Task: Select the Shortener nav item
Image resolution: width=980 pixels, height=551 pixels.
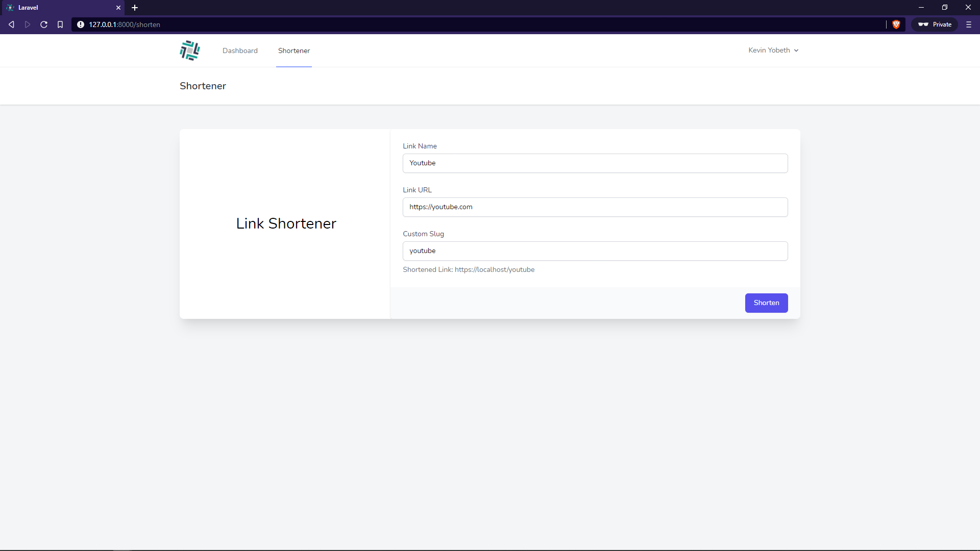Action: [x=294, y=51]
